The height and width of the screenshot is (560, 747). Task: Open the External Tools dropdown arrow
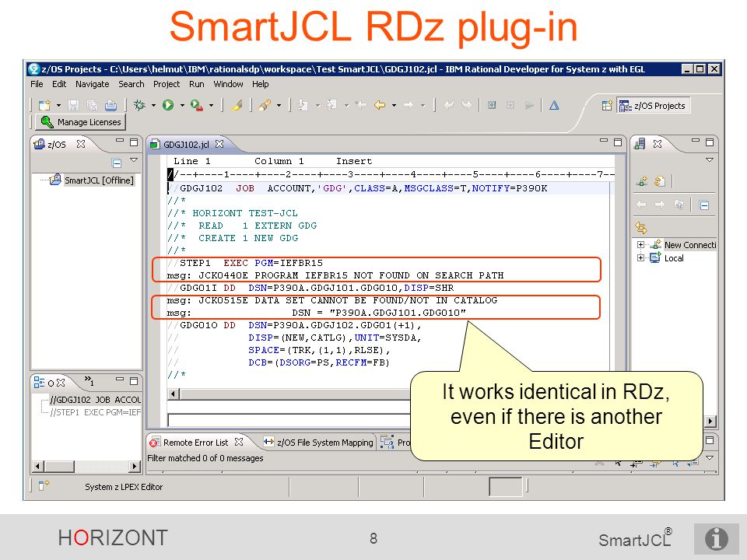211,105
